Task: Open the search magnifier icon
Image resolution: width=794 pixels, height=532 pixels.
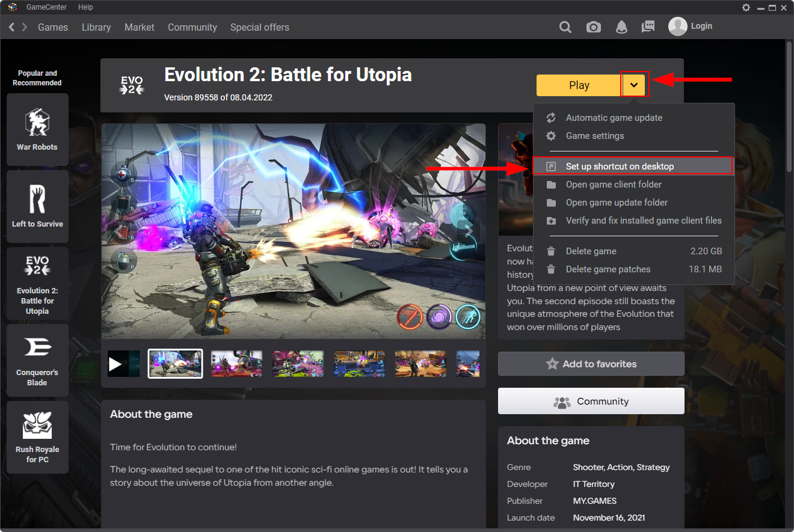Action: coord(565,27)
